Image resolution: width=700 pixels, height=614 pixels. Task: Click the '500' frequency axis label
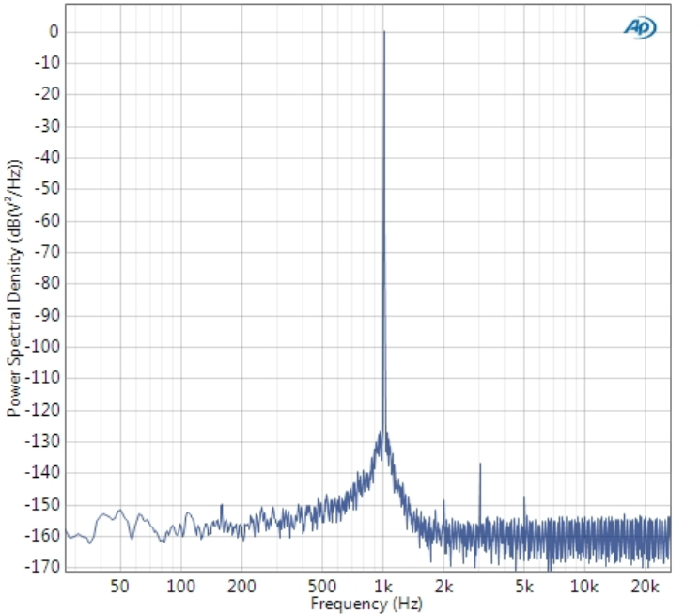322,586
